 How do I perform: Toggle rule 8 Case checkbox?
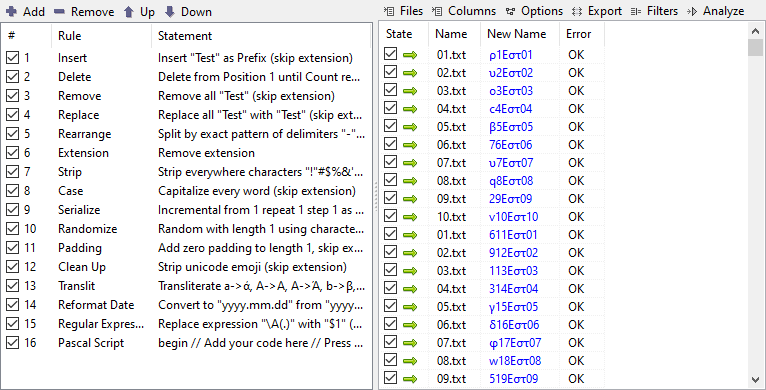(12, 191)
